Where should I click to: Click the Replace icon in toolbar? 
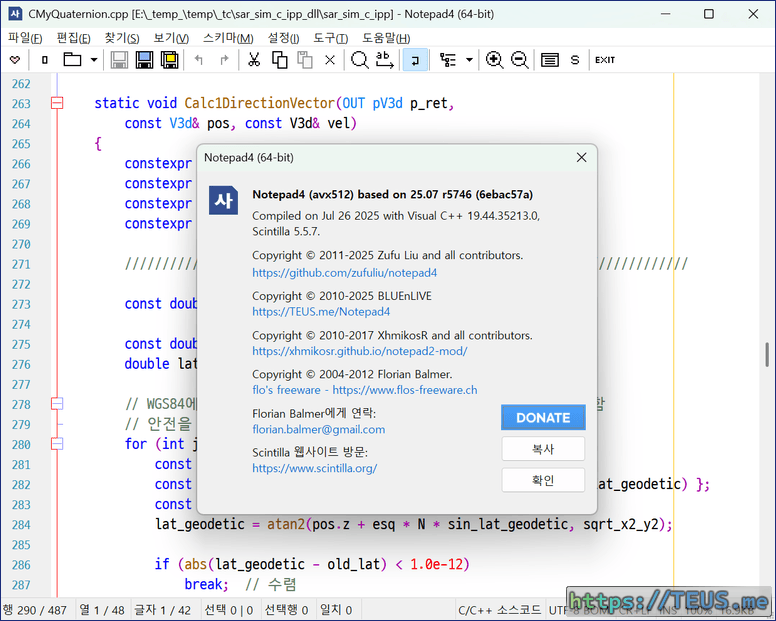385,60
